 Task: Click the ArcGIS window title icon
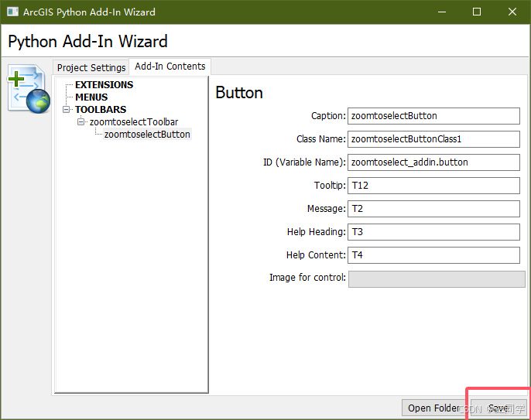coord(12,12)
